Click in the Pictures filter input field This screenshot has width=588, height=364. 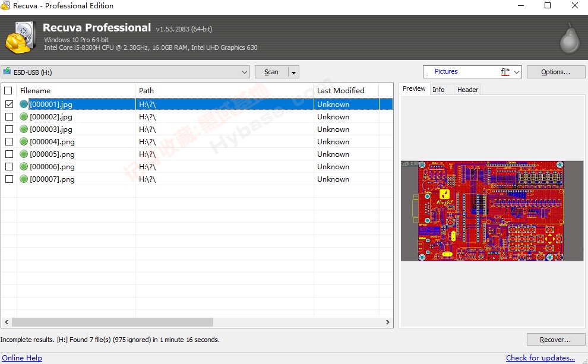click(467, 72)
